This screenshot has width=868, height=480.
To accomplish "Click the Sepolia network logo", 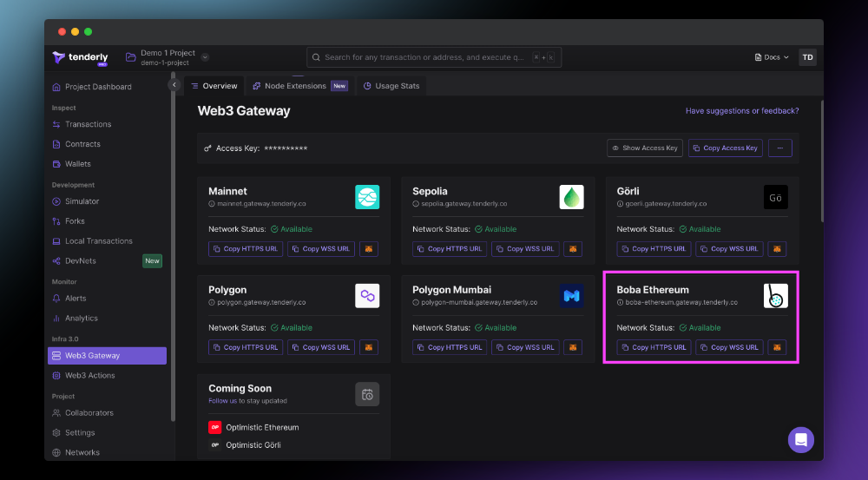I will pos(571,197).
